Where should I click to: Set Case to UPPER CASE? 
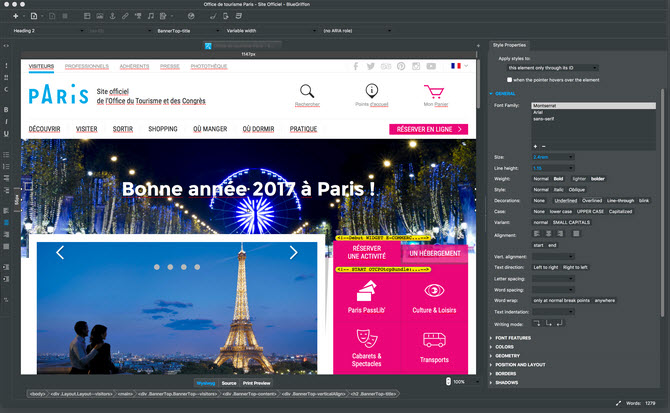click(591, 211)
